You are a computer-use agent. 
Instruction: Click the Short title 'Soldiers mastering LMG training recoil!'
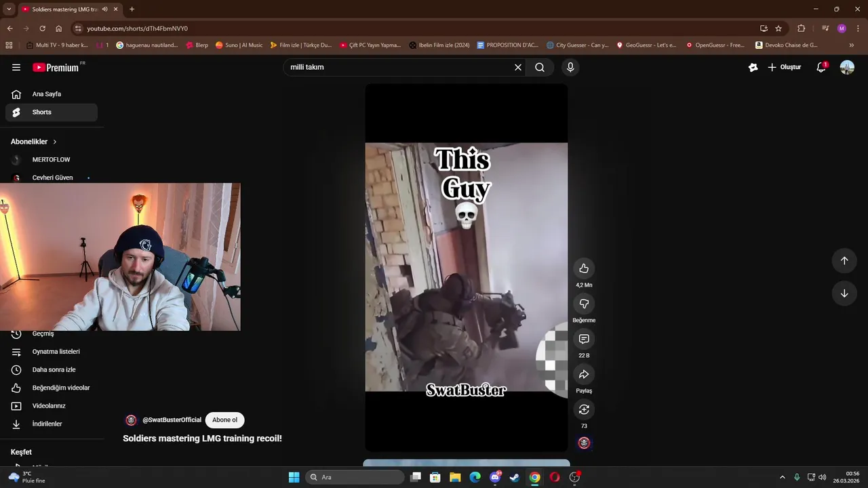[x=202, y=439]
